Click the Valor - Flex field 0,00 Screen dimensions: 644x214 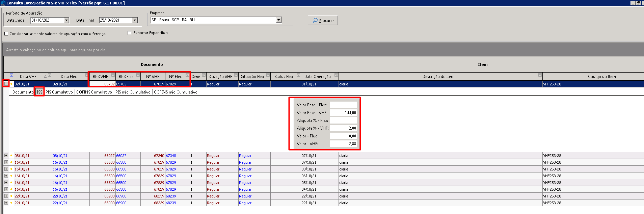[x=343, y=136]
